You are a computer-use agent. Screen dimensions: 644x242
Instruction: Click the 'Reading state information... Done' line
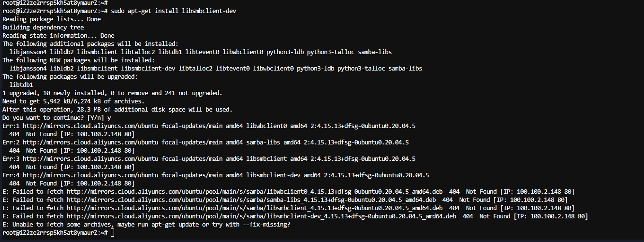[x=59, y=36]
